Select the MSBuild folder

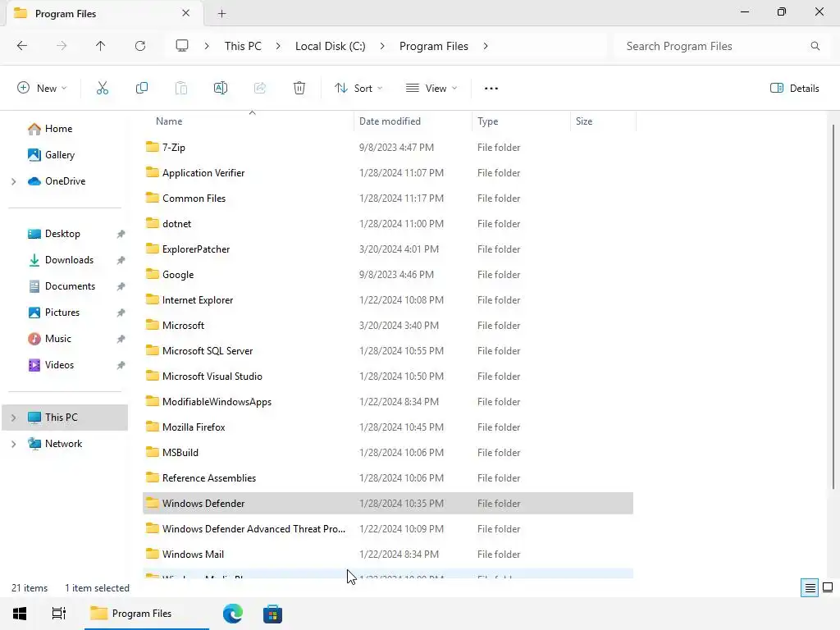pyautogui.click(x=388, y=453)
